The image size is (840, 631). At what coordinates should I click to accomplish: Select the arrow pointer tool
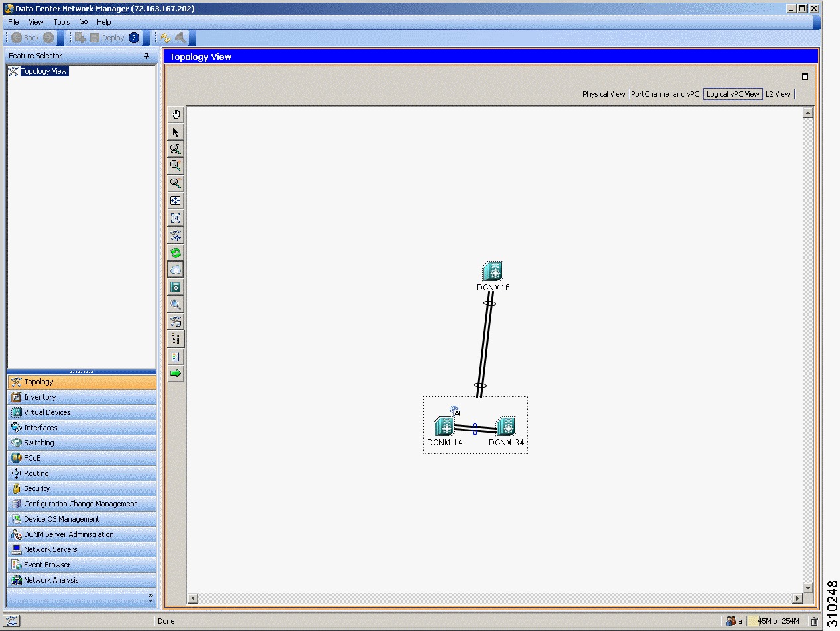tap(176, 132)
